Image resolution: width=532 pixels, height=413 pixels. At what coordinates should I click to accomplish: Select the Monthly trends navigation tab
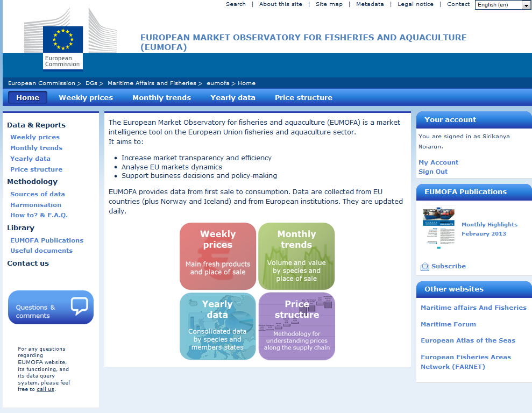tap(161, 98)
